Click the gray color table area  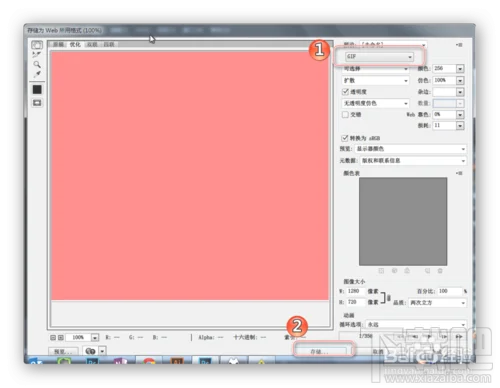coord(403,222)
